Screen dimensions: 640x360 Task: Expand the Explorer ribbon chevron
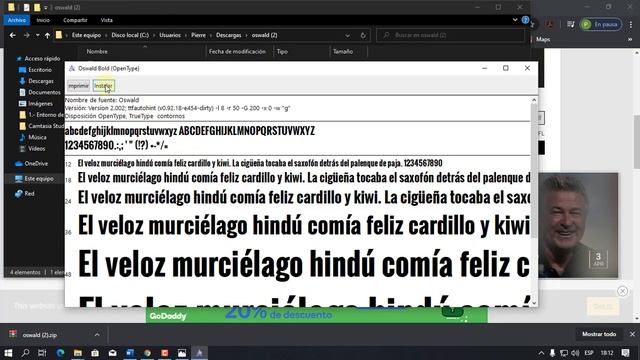pos(515,20)
